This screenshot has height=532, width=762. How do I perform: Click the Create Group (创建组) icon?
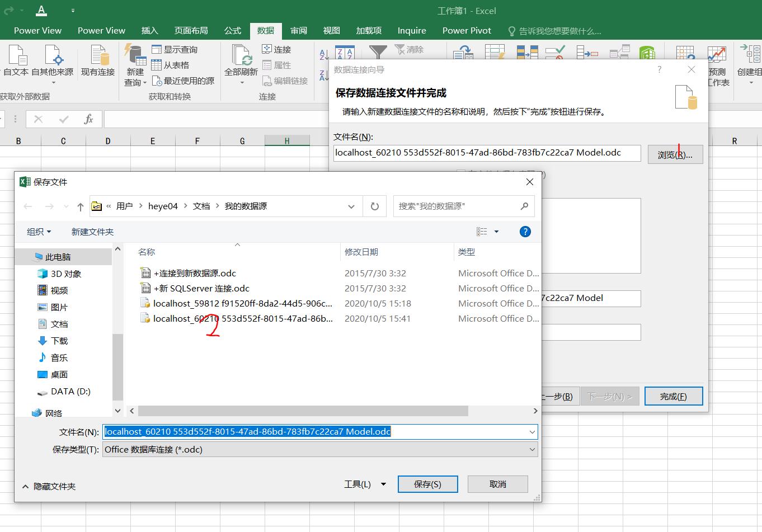coord(750,54)
